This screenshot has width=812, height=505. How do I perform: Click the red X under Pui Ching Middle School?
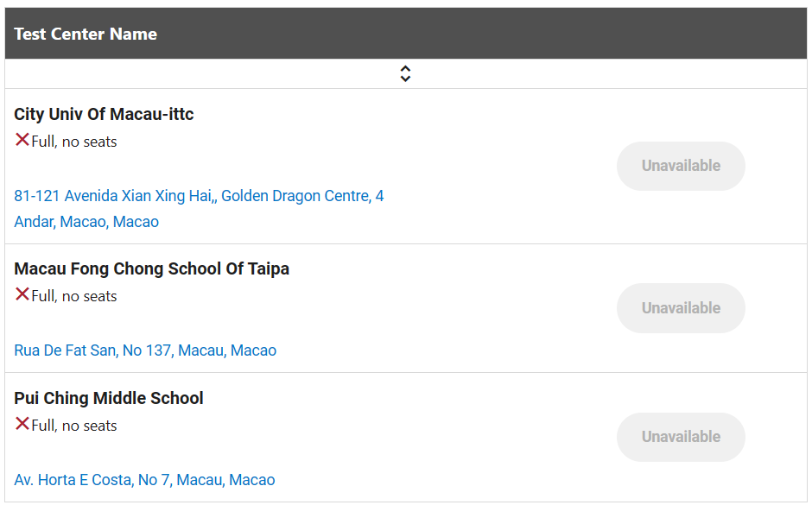pos(22,424)
